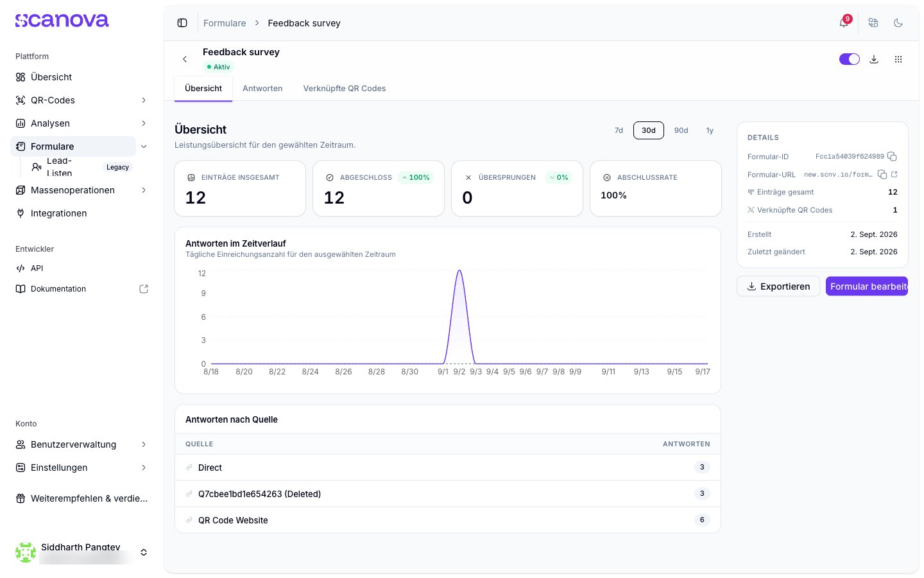The height and width of the screenshot is (578, 924).
Task: Copy the Formular-URL
Action: click(882, 175)
